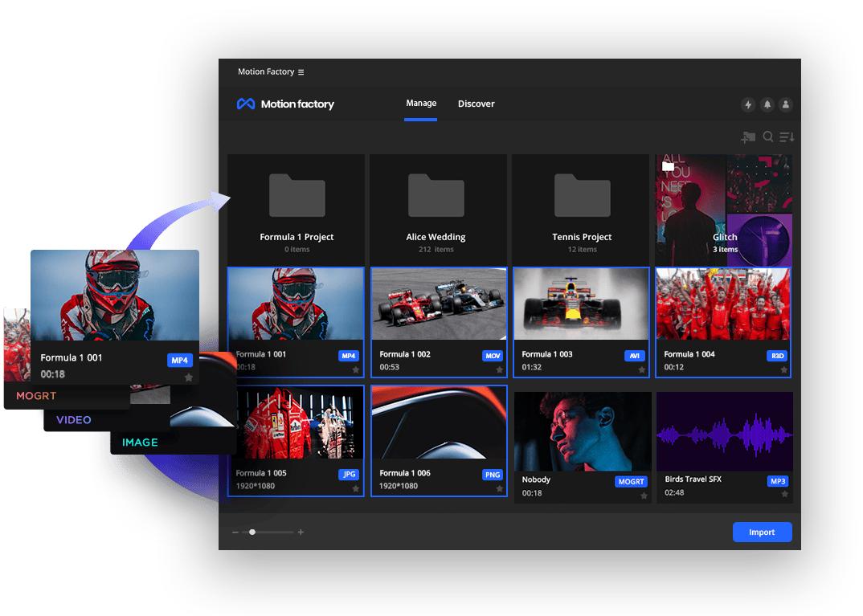Screen dimensions: 863x616
Task: Select the floating Formula 1 001 helmet card thumbnail
Action: (115, 296)
